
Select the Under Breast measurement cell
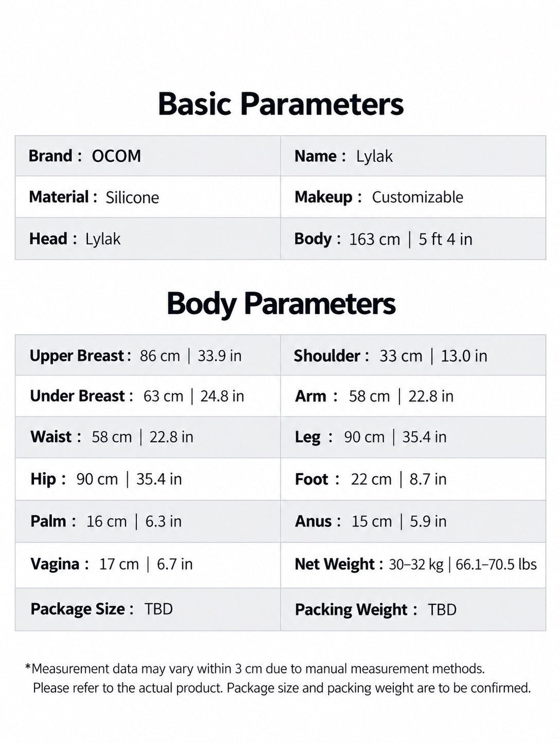coord(148,396)
